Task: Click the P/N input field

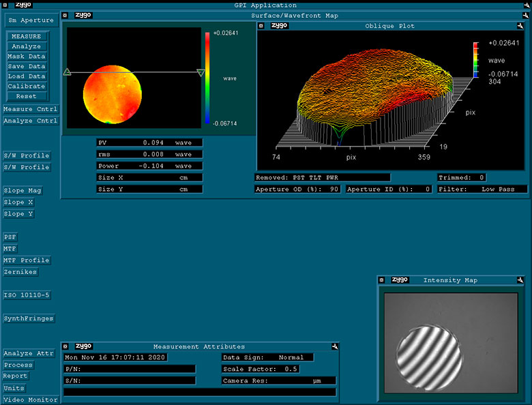Action: (x=130, y=369)
